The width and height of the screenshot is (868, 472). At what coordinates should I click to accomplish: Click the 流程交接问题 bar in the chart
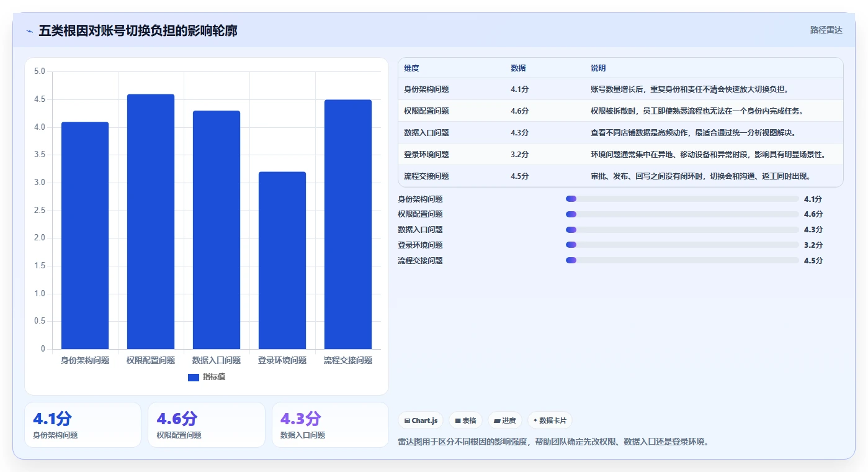tap(348, 224)
